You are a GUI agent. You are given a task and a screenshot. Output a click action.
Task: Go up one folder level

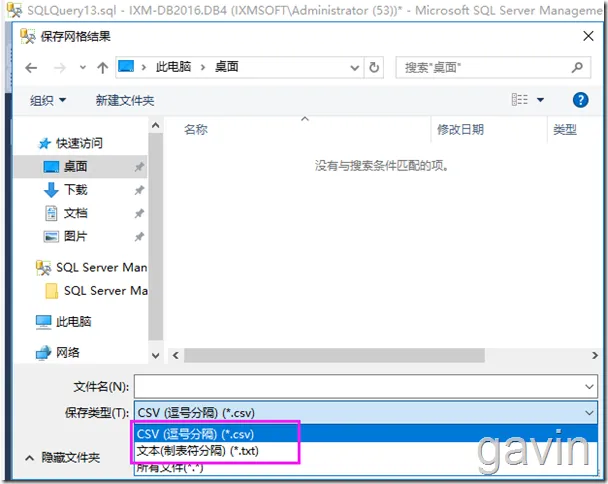tap(102, 68)
